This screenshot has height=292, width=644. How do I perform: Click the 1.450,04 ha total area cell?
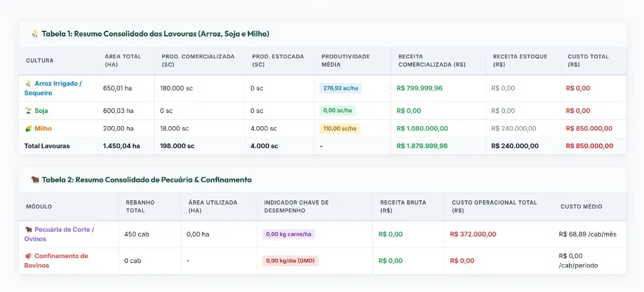(121, 146)
